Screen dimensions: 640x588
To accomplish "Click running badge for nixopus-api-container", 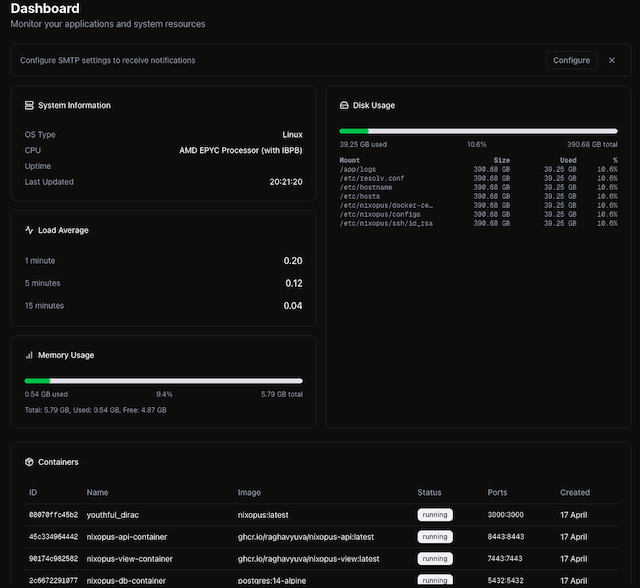I will 435,537.
